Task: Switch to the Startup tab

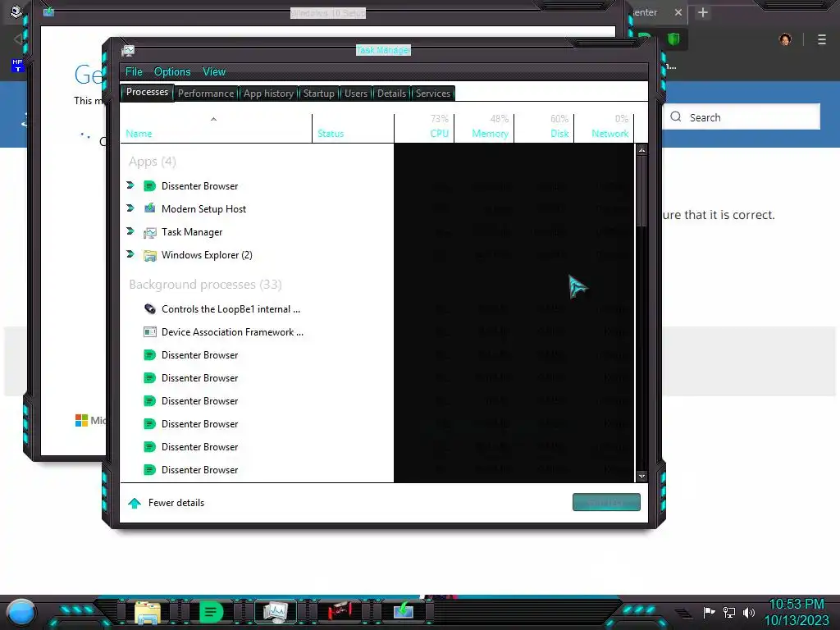Action: coord(319,94)
